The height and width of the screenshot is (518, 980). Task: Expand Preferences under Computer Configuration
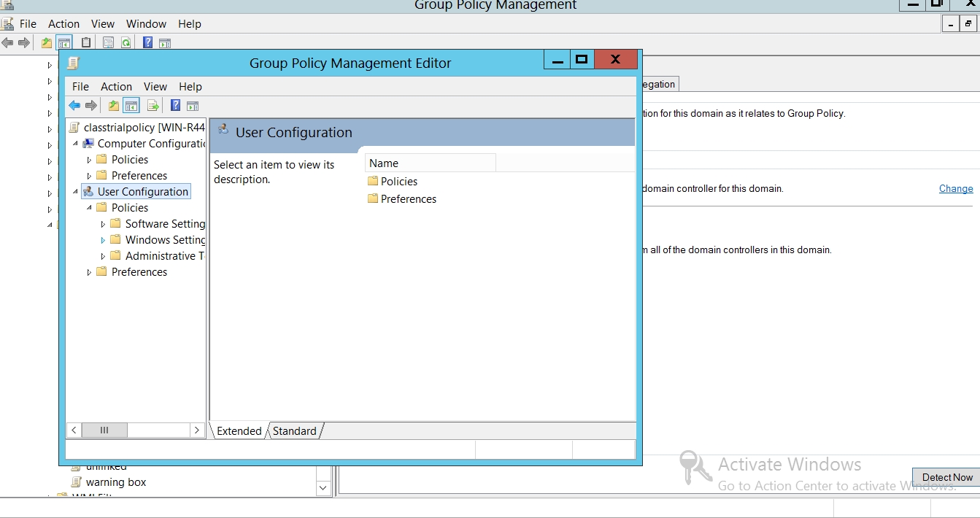[89, 176]
